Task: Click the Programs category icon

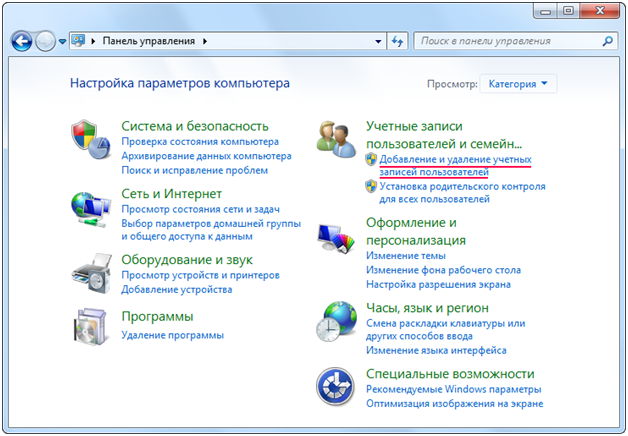Action: (x=92, y=328)
